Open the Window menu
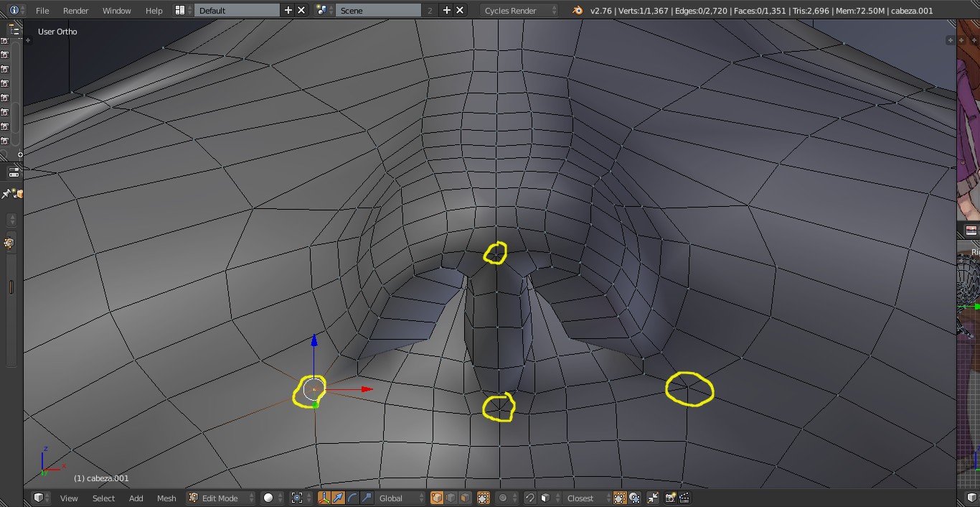 click(x=116, y=11)
